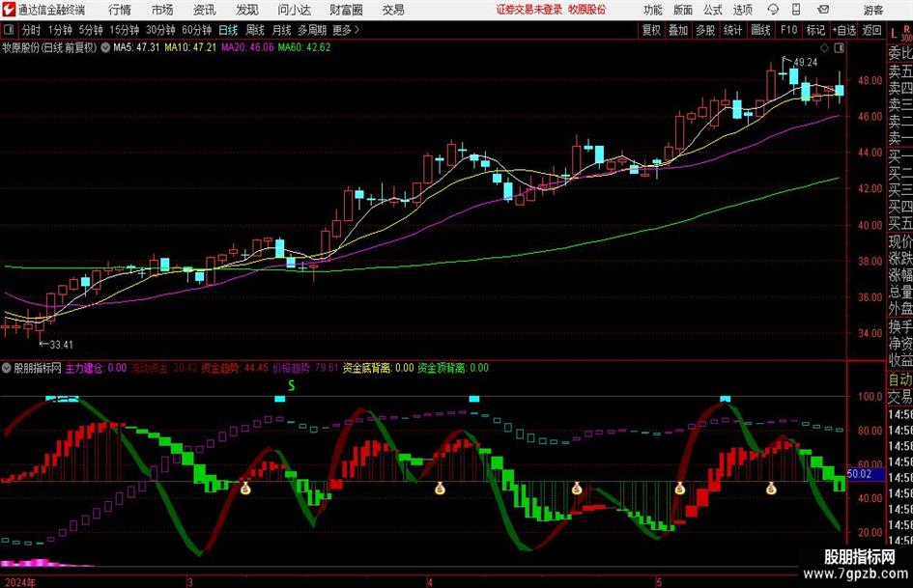Toggle left panel icon beside 分时
The image size is (913, 588).
click(x=9, y=30)
